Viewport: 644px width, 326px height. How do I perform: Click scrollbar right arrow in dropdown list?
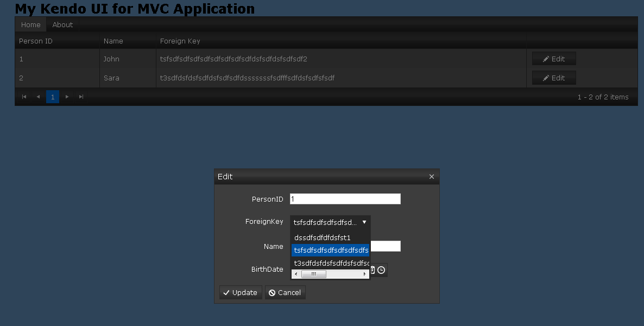click(x=364, y=274)
